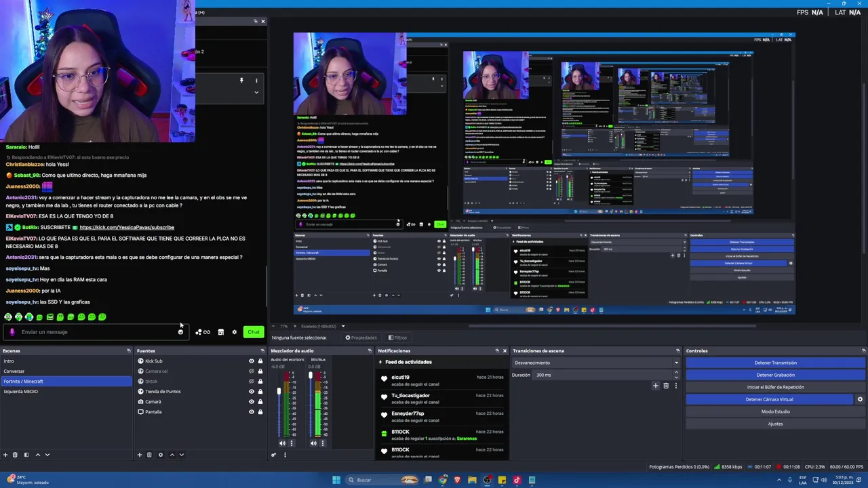Move selected source up in Fuentes
The width and height of the screenshot is (868, 488).
(x=172, y=455)
